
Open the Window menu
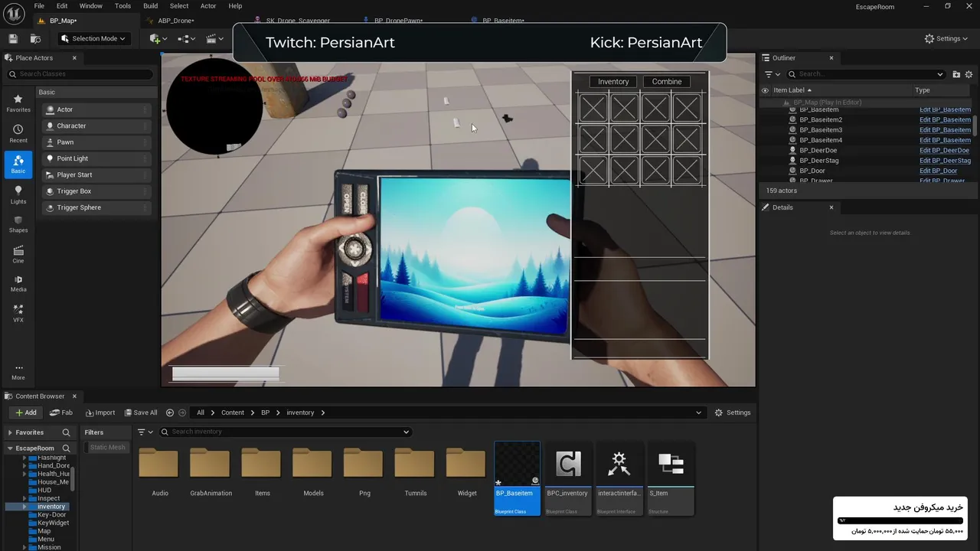coord(91,6)
